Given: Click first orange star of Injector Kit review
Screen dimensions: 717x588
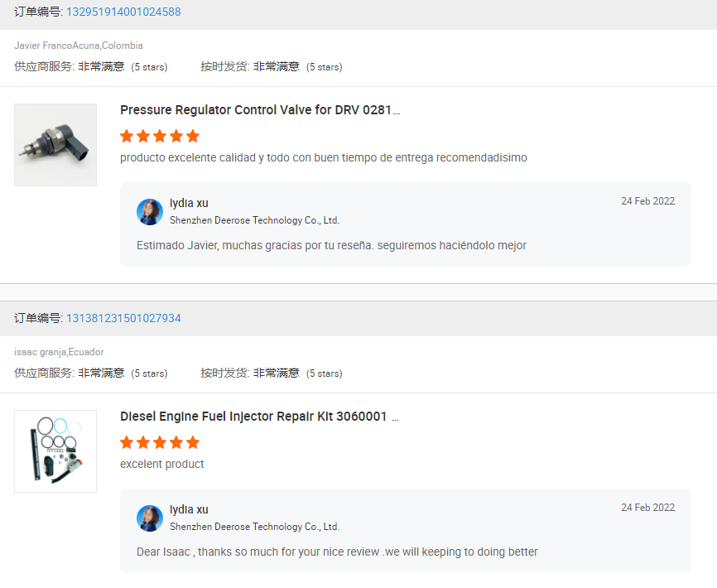Looking at the screenshot, I should pyautogui.click(x=127, y=442).
